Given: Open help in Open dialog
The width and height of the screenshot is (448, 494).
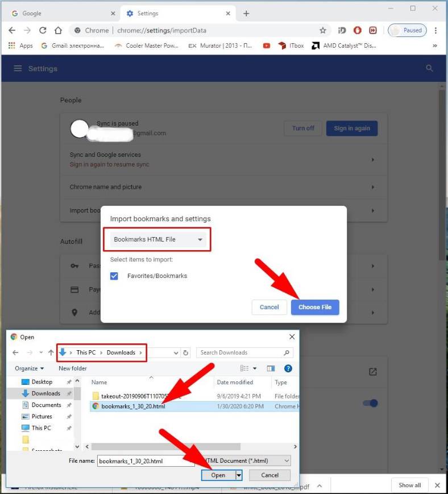Looking at the screenshot, I should (288, 368).
